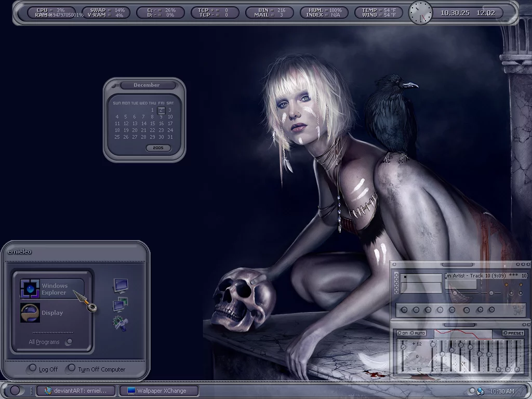
Task: Open the Display start menu item
Action: [x=51, y=313]
